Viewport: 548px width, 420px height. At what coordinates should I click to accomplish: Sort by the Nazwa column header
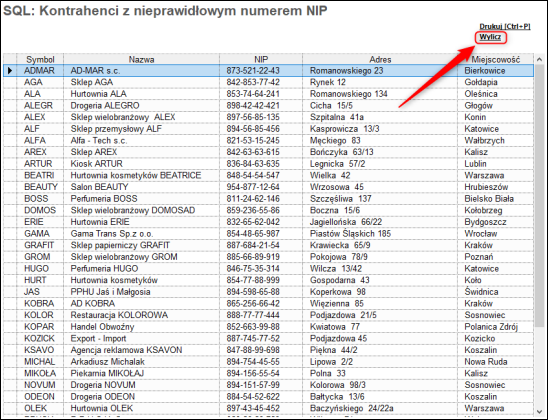142,59
